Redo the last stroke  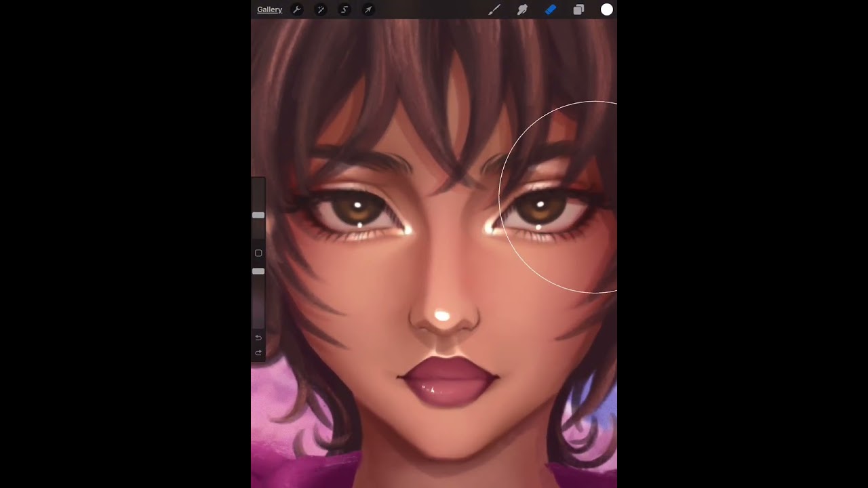click(258, 352)
